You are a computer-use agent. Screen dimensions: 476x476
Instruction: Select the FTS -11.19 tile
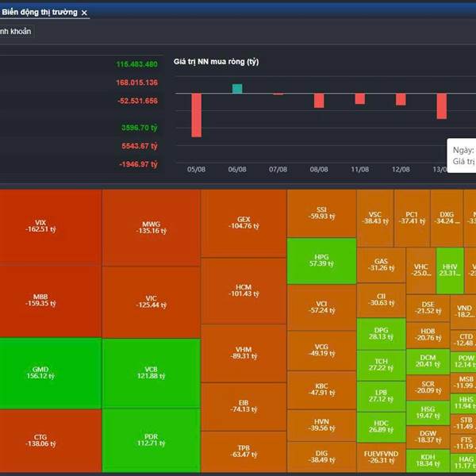pyautogui.click(x=463, y=443)
